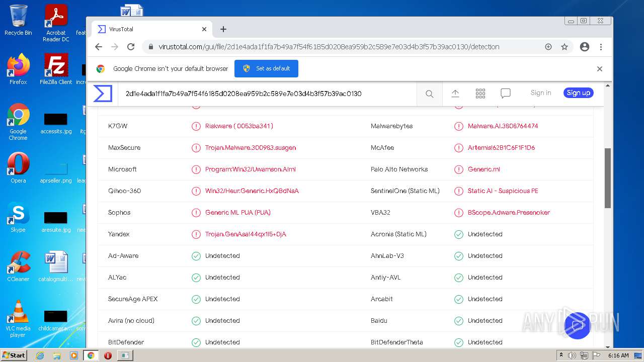Image resolution: width=644 pixels, height=362 pixels.
Task: Click the VirusTotal logo icon
Action: 103,94
